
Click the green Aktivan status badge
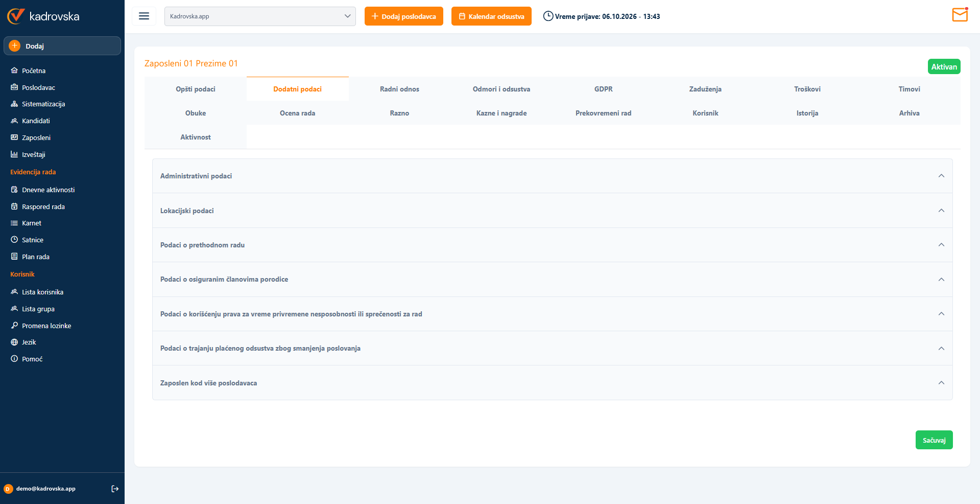coord(944,66)
